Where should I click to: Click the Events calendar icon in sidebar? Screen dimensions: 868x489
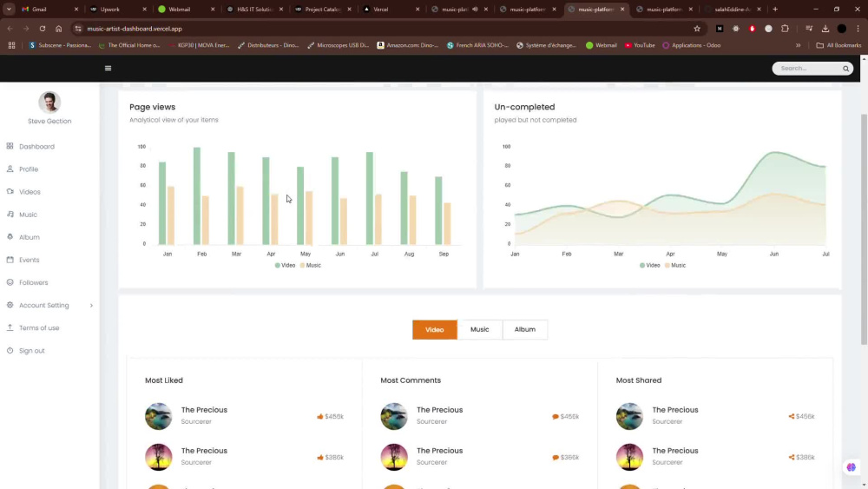click(x=10, y=260)
